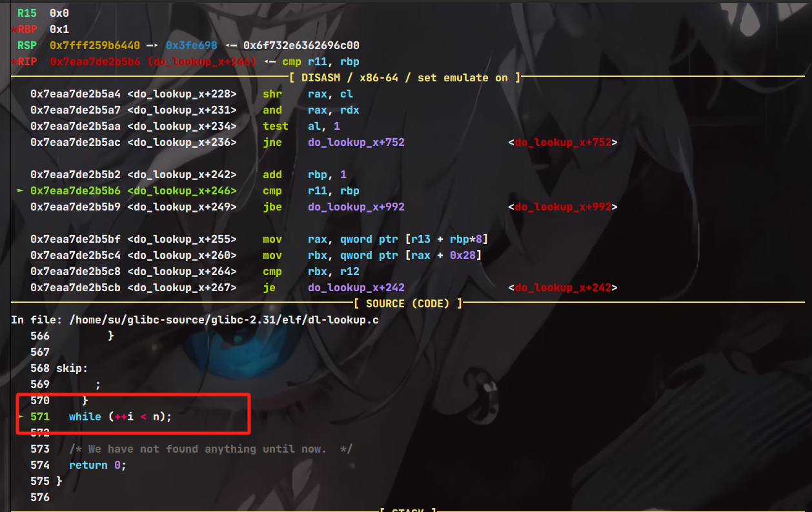Viewport: 812px width, 512px height.
Task: Click bracketed red <do_lookup_x+242> annotation
Action: point(563,287)
